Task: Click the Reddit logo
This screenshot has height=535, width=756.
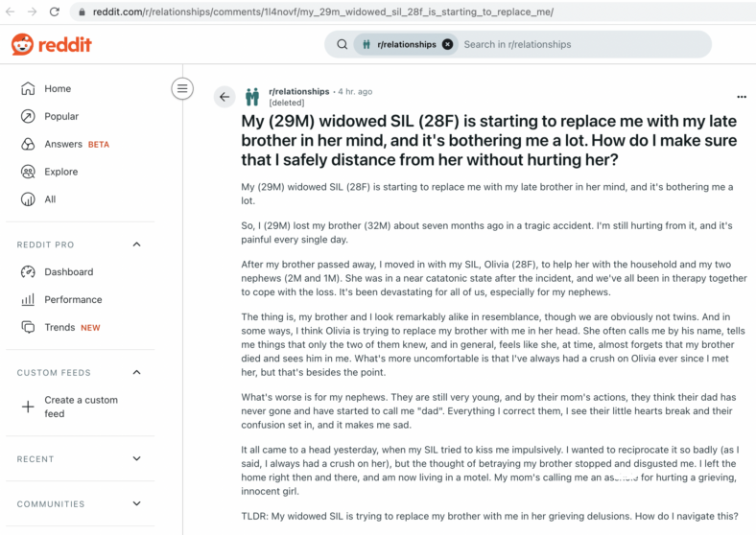Action: [51, 45]
